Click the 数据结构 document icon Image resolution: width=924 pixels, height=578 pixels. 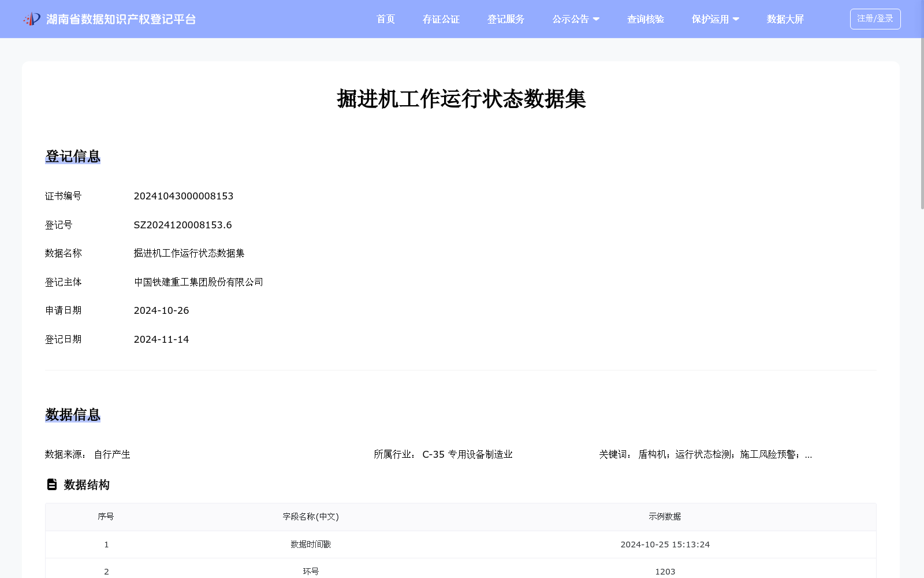tap(52, 484)
